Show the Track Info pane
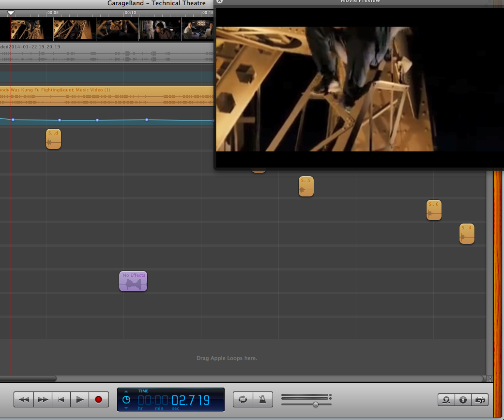 click(x=463, y=400)
